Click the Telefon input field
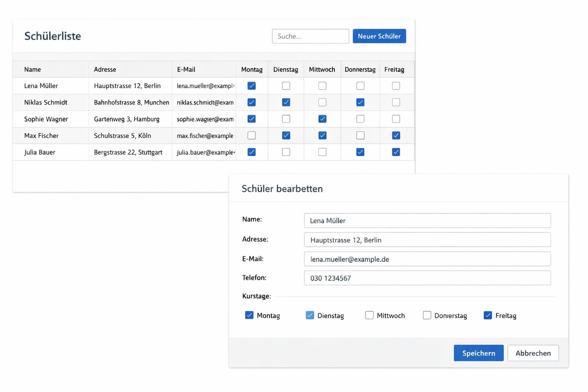This screenshot has height=392, width=588. click(427, 278)
